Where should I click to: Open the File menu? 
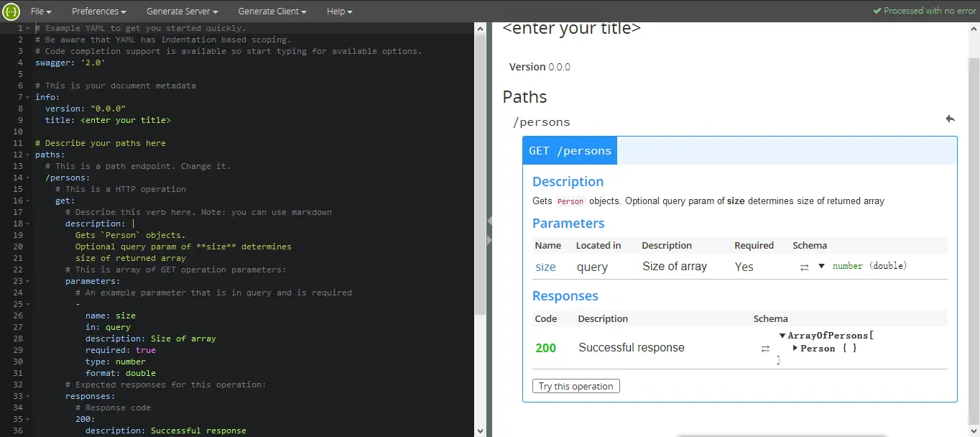coord(40,11)
